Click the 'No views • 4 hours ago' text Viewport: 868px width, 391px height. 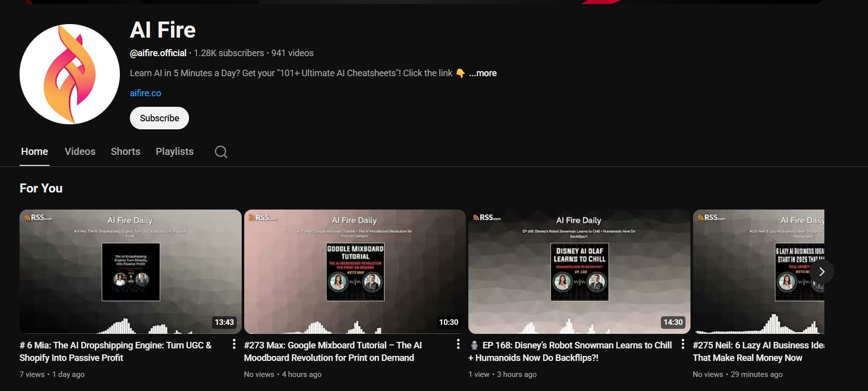[283, 374]
